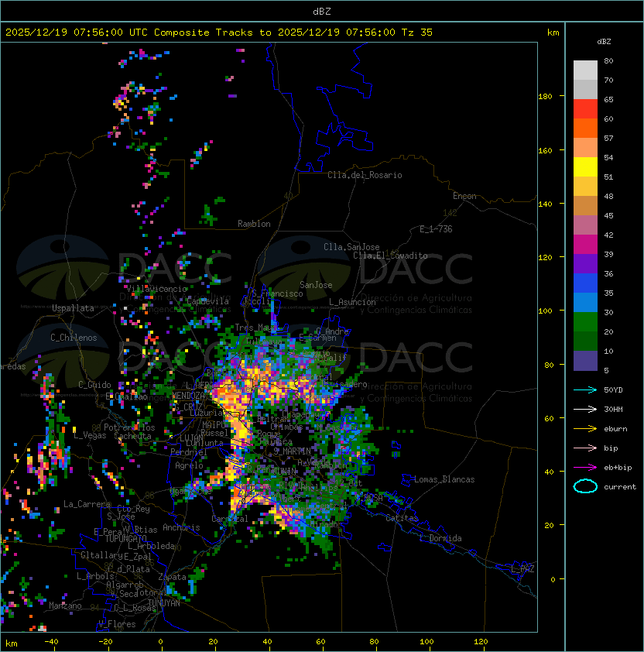
Task: Click the 'Villavicencio' map label
Action: 156,289
